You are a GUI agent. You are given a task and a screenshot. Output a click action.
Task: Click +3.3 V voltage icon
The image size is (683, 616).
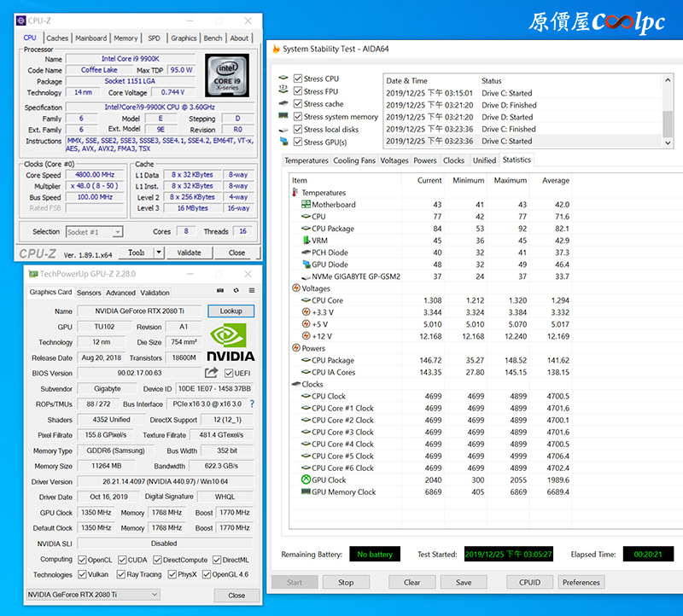(306, 312)
